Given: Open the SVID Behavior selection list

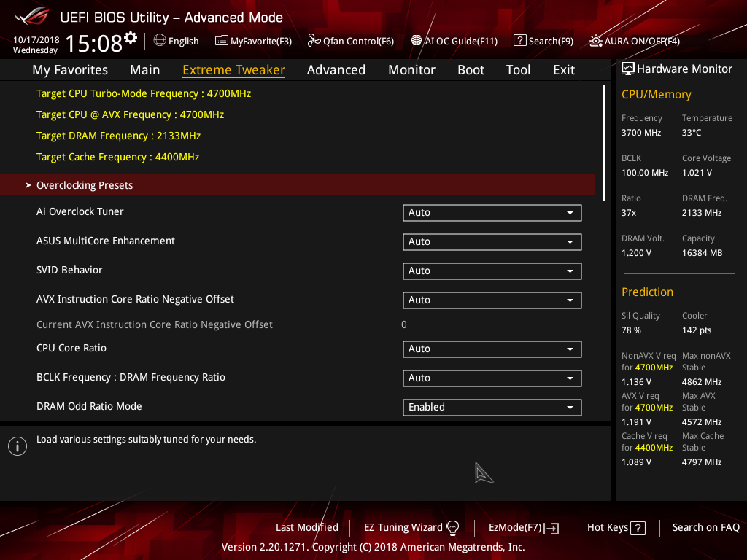Looking at the screenshot, I should [x=492, y=271].
